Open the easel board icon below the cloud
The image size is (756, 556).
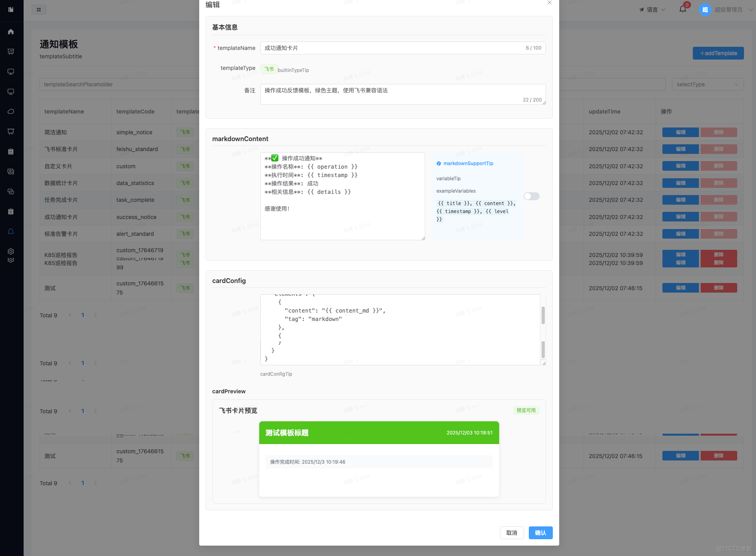click(11, 132)
